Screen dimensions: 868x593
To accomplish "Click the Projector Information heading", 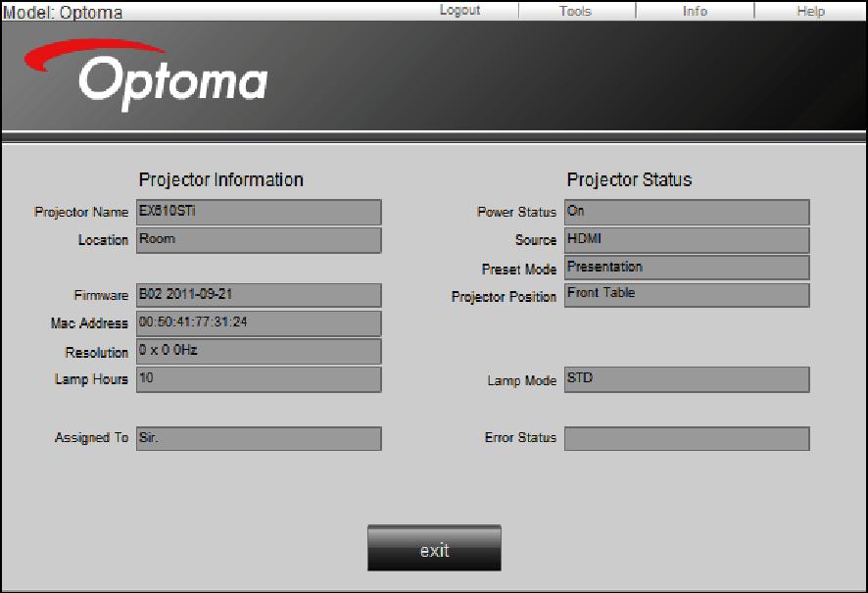I will click(220, 180).
